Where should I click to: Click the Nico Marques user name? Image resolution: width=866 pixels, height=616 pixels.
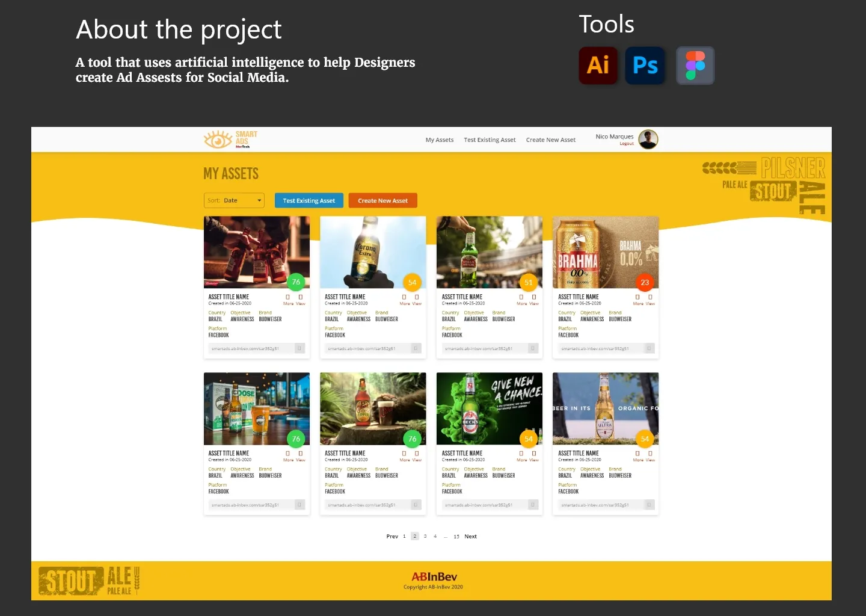tap(615, 137)
